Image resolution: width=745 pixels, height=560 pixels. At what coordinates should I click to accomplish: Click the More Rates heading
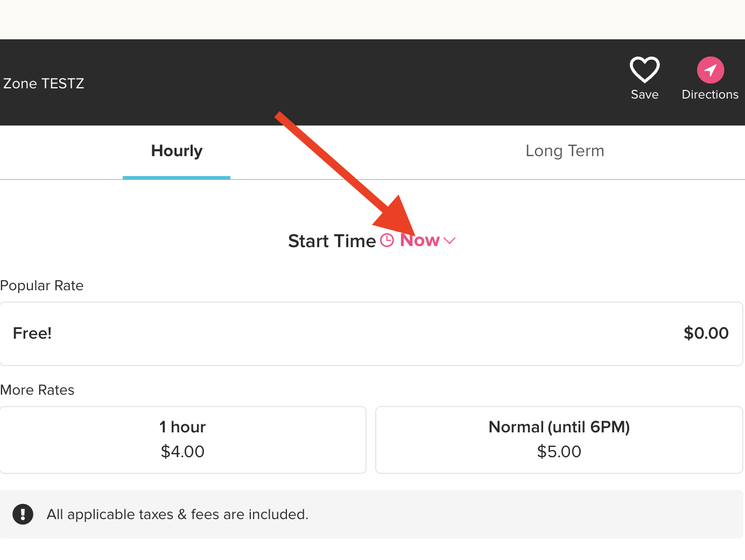click(38, 390)
